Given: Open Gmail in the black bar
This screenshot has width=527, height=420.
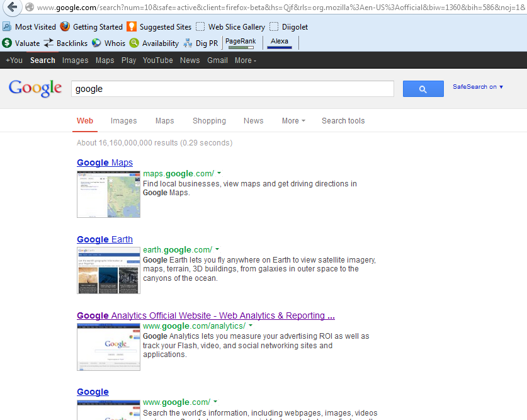Looking at the screenshot, I should (217, 60).
